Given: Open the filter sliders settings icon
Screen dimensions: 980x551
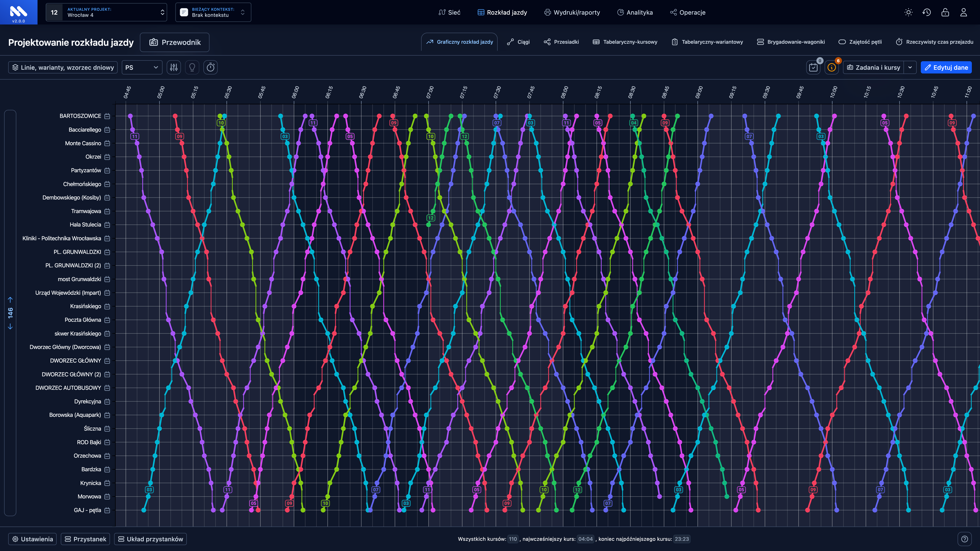Looking at the screenshot, I should (174, 67).
